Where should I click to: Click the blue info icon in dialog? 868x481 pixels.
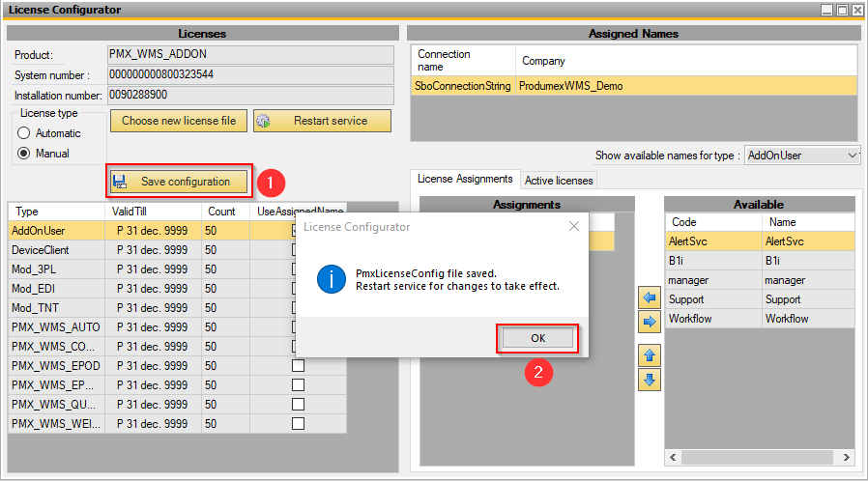332,280
